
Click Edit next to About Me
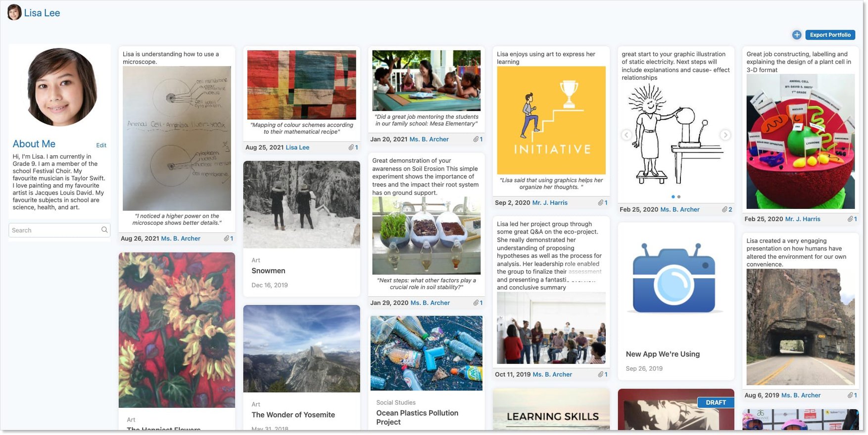pyautogui.click(x=101, y=145)
